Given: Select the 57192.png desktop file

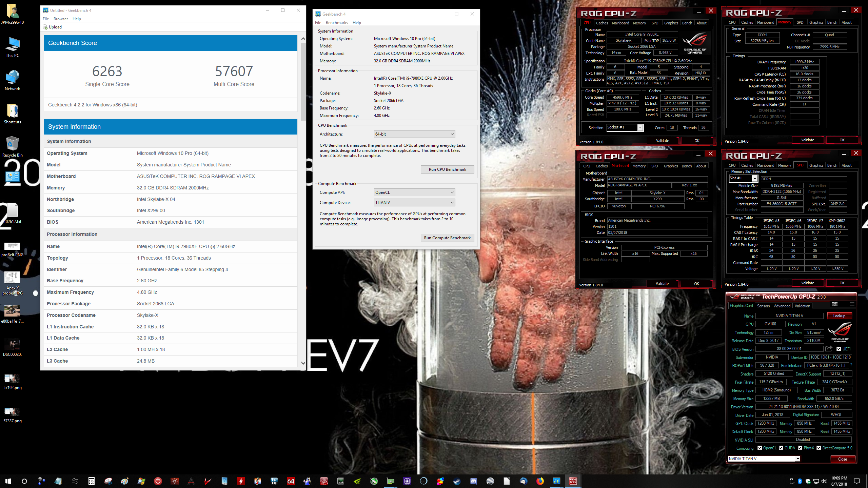Looking at the screenshot, I should [13, 382].
